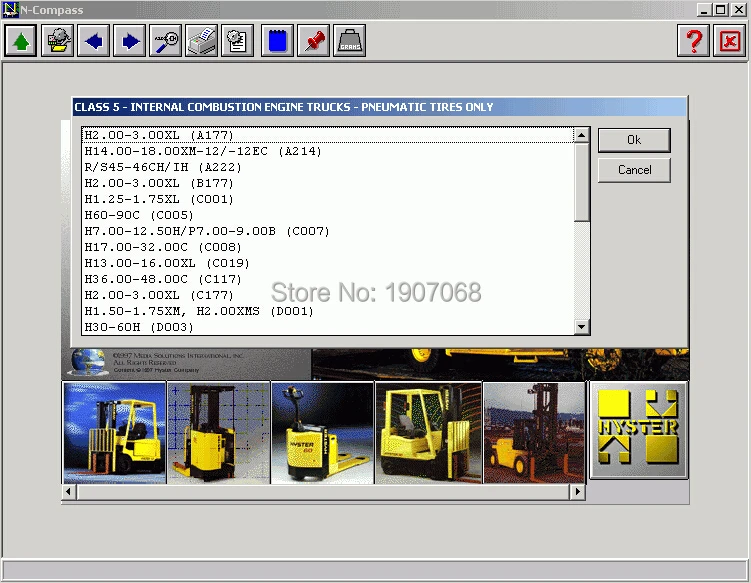The width and height of the screenshot is (751, 583).
Task: Select H1.25-1.75XL (C001) entry
Action: click(x=328, y=199)
